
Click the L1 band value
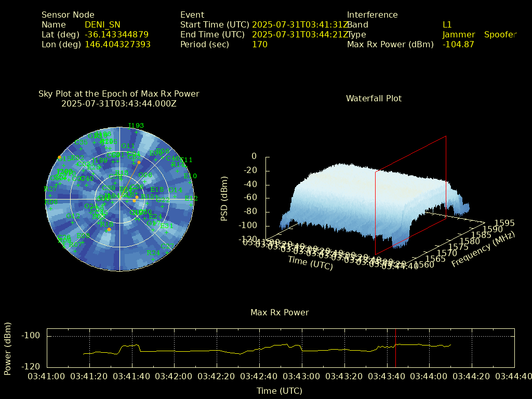pos(447,24)
